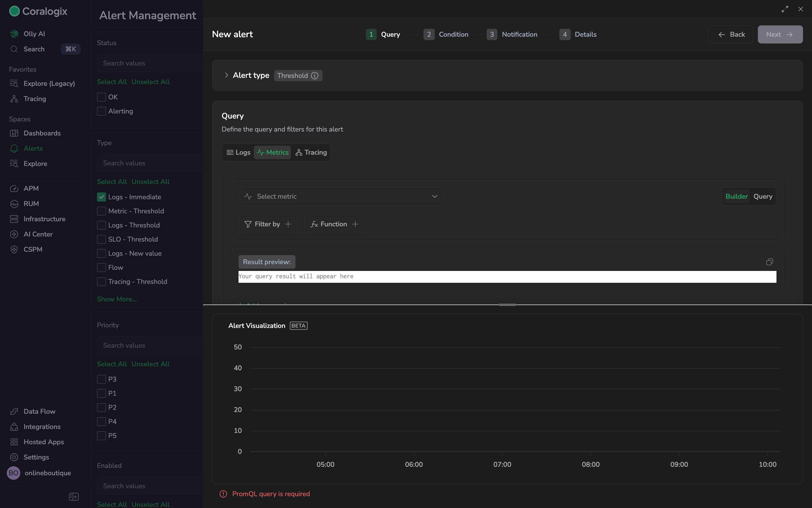Unselect All under Type filter

150,181
